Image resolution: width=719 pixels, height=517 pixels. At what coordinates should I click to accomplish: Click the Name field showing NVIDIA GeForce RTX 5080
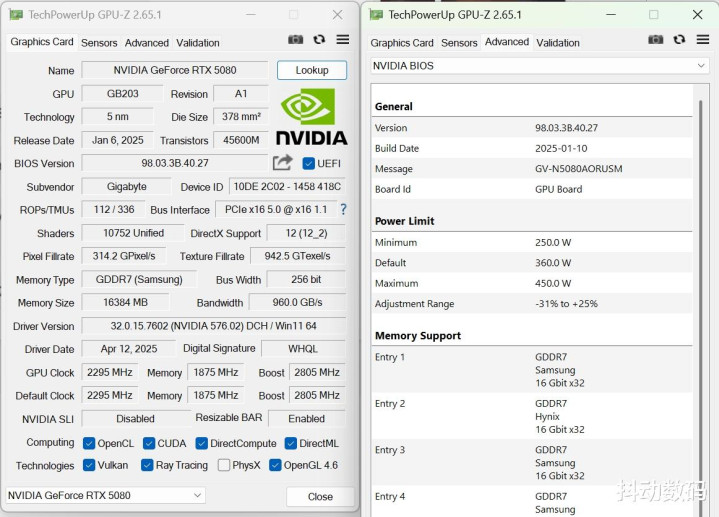pos(175,70)
